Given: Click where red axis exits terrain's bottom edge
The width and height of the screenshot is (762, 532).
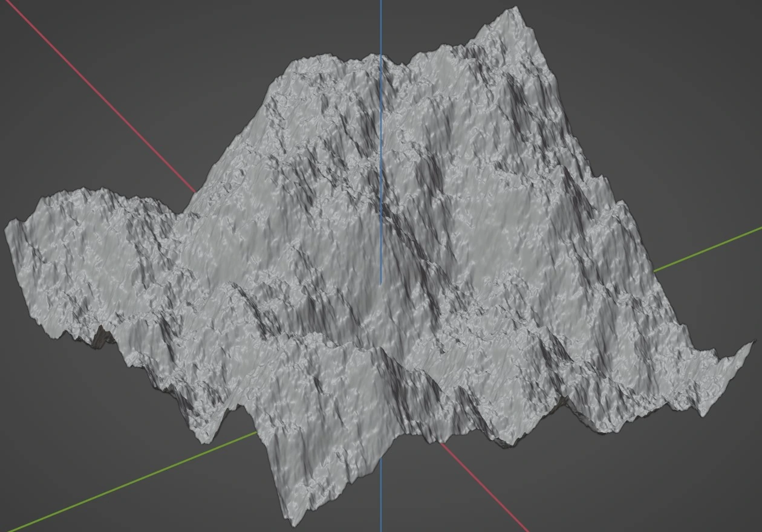Looking at the screenshot, I should pos(441,444).
